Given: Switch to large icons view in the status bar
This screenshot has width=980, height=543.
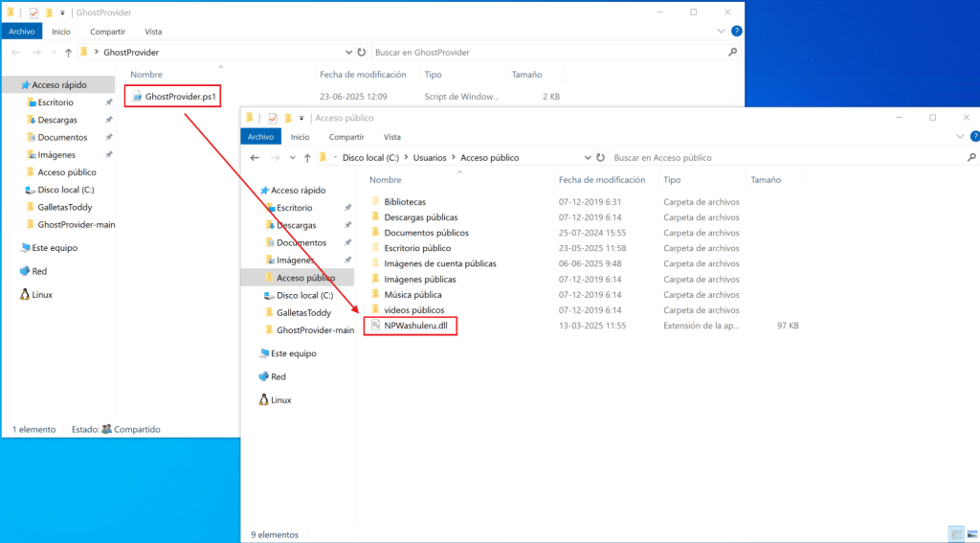Looking at the screenshot, I should coord(970,533).
